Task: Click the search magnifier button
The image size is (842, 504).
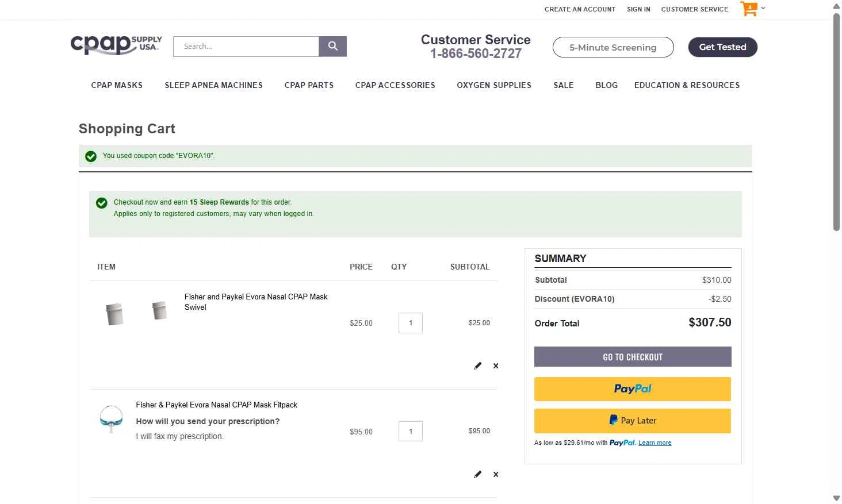Action: coord(332,47)
